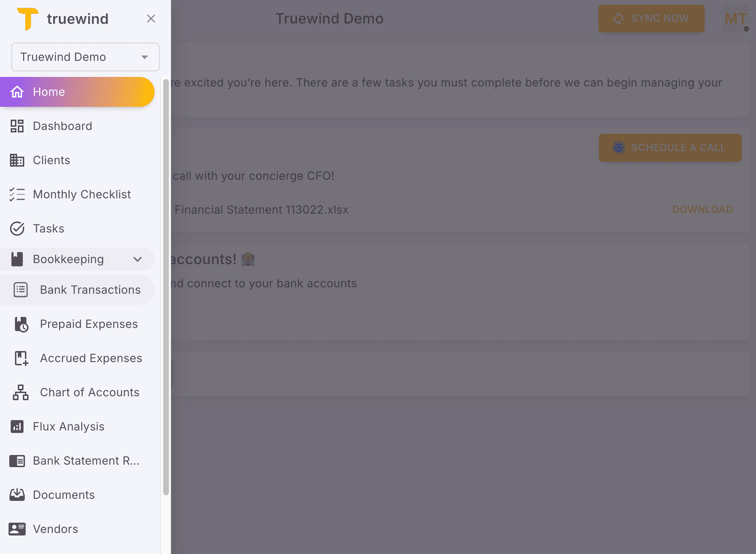Click the Tasks checkmark icon
This screenshot has width=756, height=554.
point(17,229)
